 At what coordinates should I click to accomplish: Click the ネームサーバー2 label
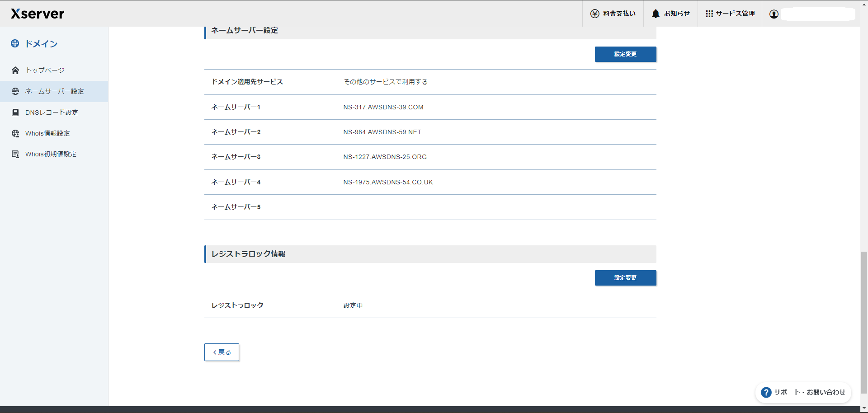pyautogui.click(x=236, y=132)
